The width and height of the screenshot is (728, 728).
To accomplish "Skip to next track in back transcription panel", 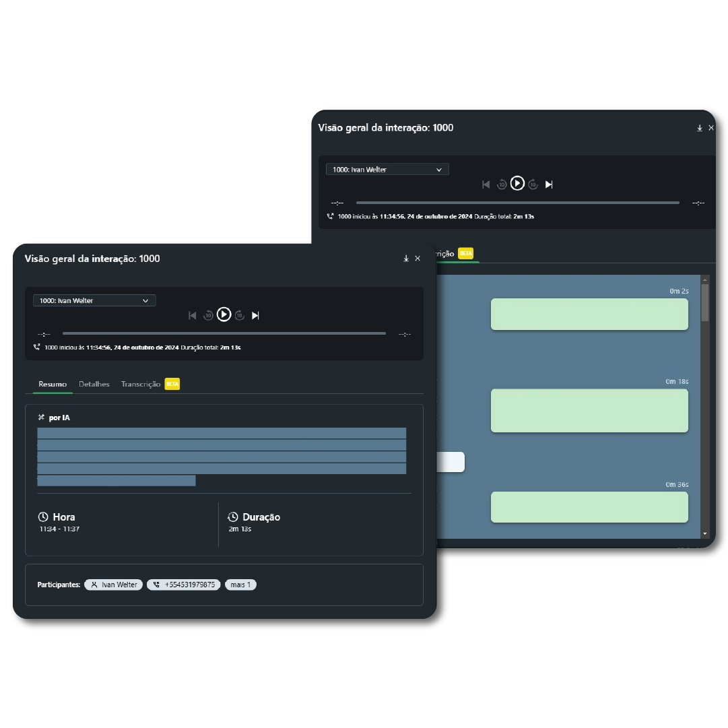I will [x=549, y=185].
